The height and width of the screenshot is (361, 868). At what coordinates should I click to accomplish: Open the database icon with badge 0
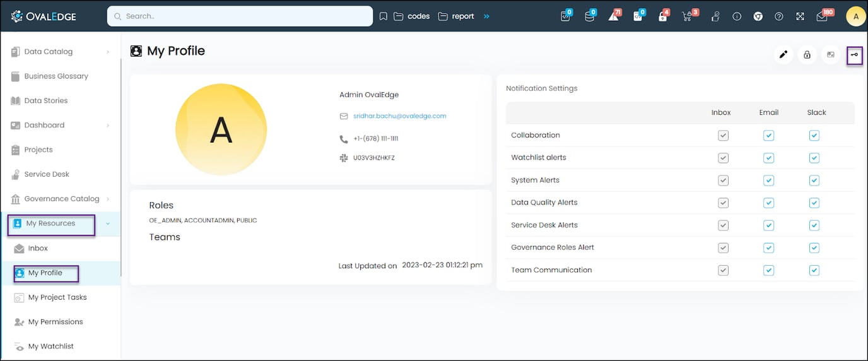click(590, 16)
